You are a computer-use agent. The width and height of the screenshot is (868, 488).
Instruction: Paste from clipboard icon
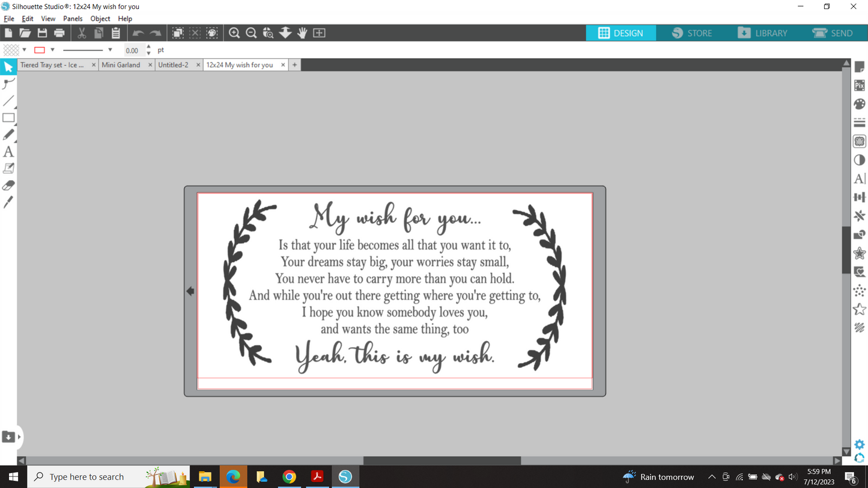(x=116, y=33)
